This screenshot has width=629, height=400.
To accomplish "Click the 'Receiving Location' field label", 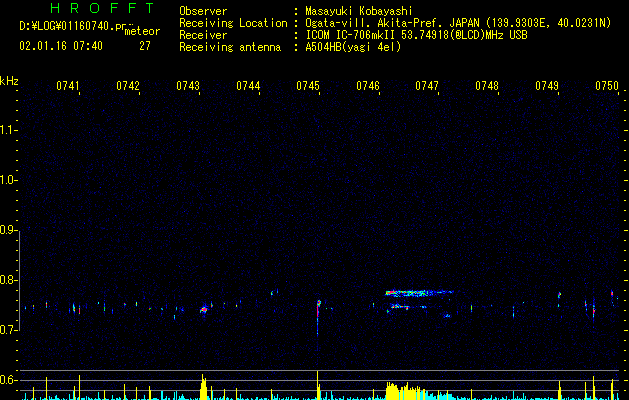I will coord(233,23).
